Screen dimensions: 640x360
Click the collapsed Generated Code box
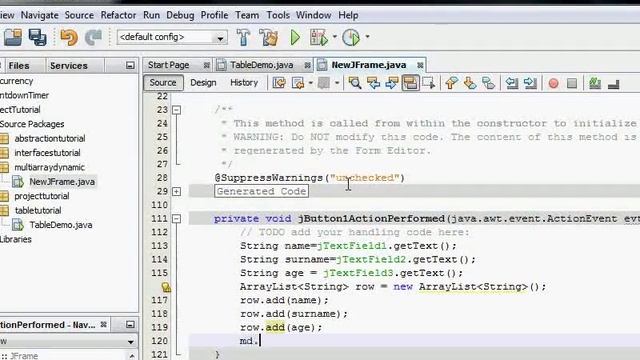[261, 191]
